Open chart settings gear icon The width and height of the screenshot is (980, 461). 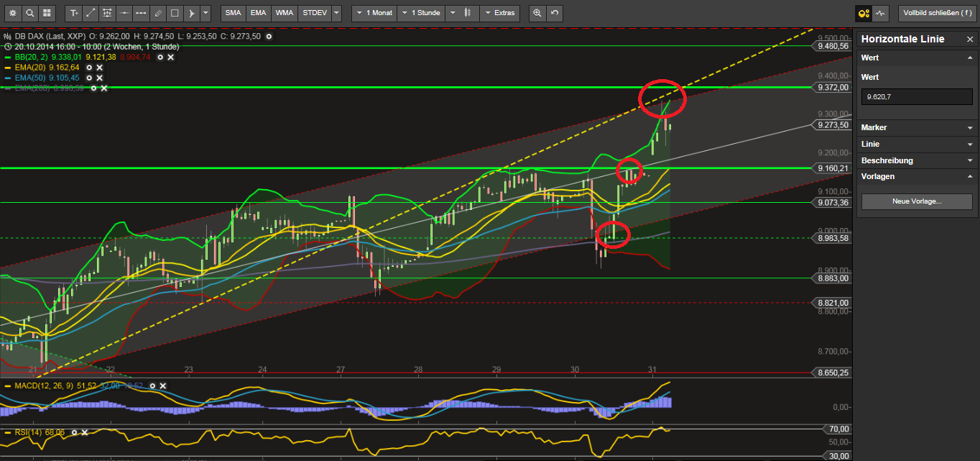[12, 13]
